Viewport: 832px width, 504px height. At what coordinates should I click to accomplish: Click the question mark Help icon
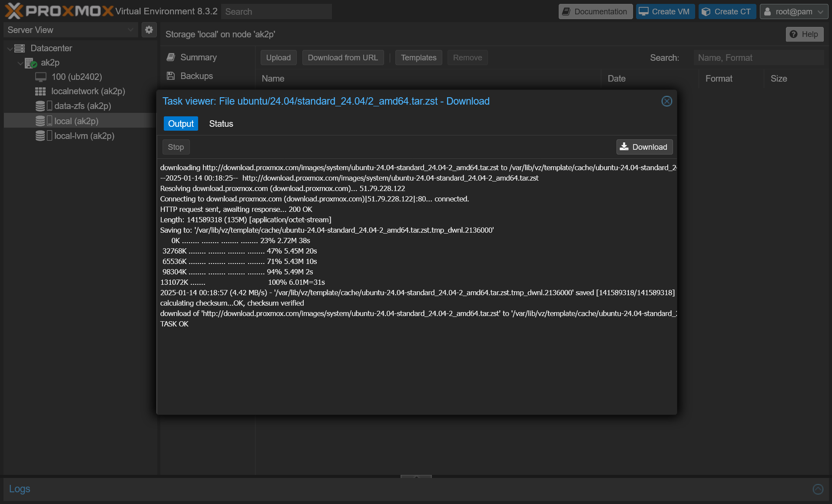tap(793, 34)
